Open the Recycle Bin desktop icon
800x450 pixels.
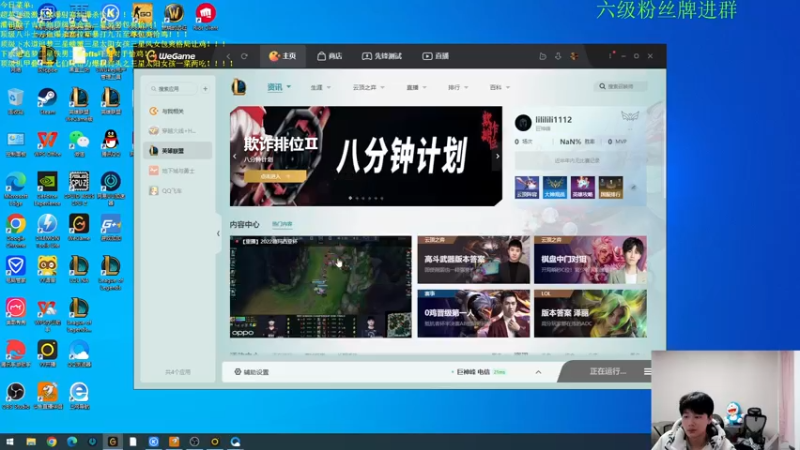16,101
